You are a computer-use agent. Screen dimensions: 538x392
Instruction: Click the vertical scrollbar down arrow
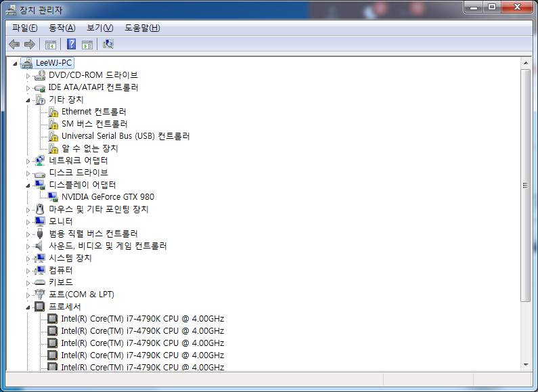click(x=525, y=364)
